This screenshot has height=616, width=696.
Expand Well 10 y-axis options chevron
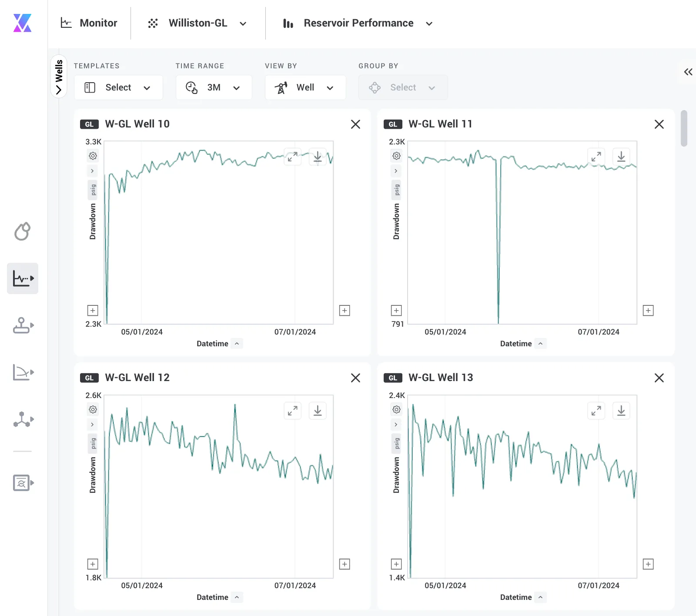(x=92, y=171)
